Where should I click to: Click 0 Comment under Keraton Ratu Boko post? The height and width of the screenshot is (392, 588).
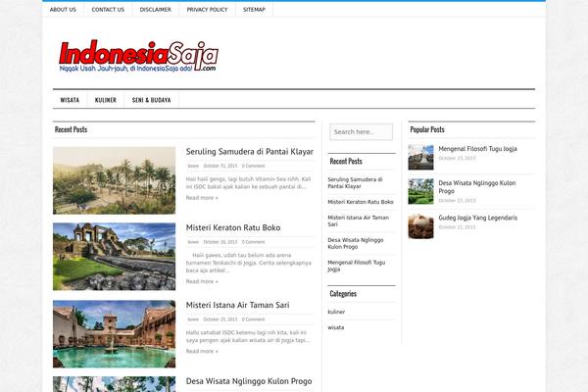pyautogui.click(x=253, y=242)
